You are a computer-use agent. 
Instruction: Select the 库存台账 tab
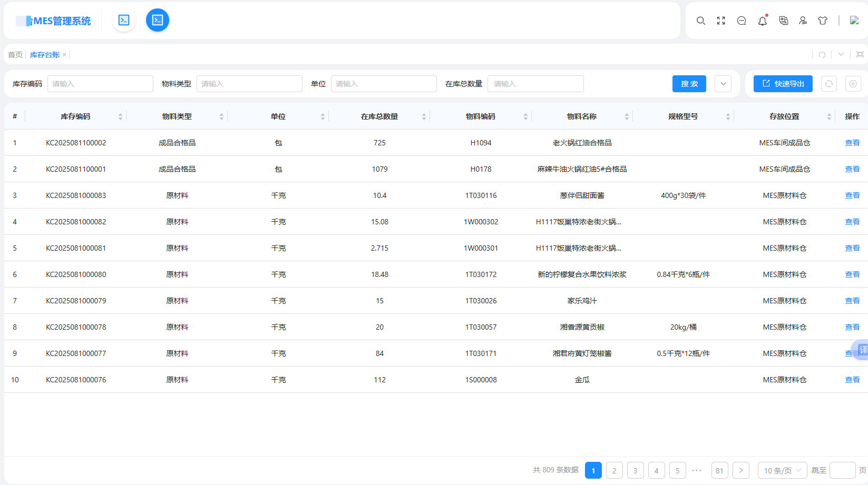pos(45,55)
